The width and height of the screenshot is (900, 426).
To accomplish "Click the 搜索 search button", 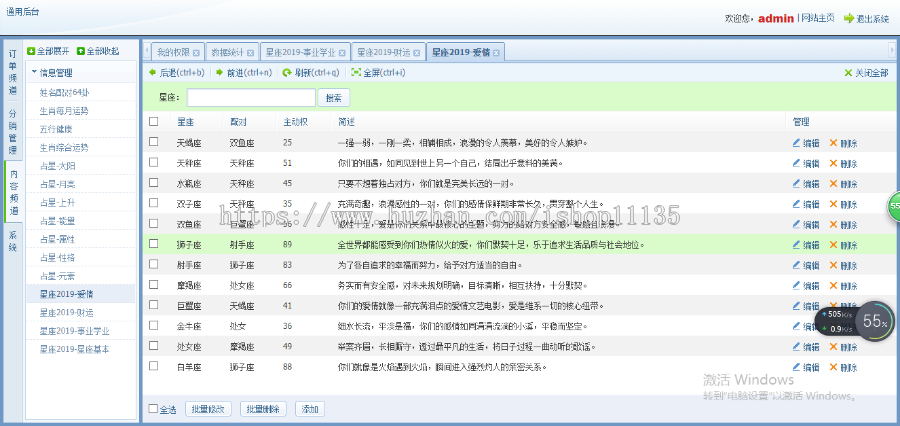I will (334, 98).
